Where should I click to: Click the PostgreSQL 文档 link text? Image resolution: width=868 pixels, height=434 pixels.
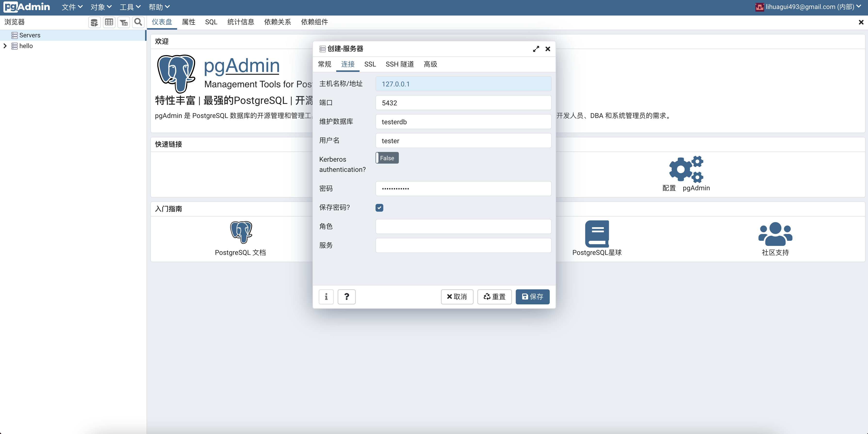[x=240, y=253]
